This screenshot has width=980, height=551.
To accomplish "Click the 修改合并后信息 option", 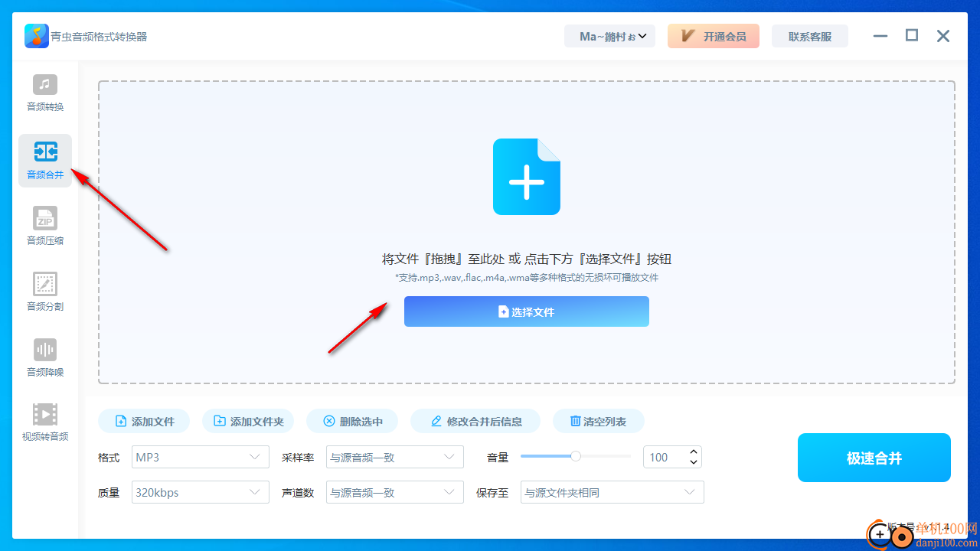I will click(x=475, y=420).
